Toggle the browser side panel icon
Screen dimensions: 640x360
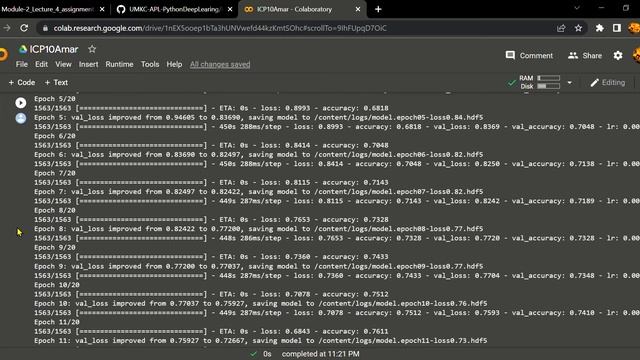point(617,28)
